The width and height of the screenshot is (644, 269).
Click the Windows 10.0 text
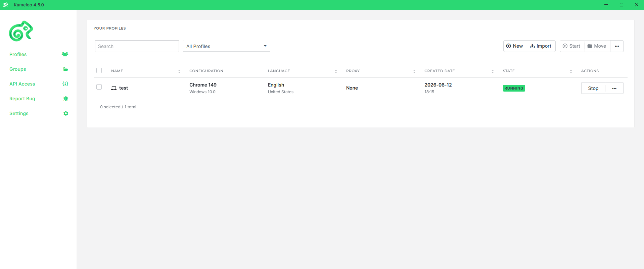202,92
